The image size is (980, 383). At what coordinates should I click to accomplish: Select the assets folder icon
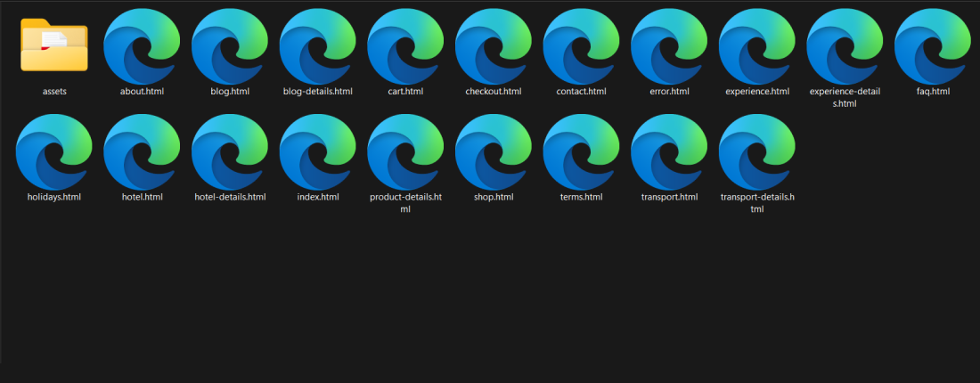click(x=54, y=45)
